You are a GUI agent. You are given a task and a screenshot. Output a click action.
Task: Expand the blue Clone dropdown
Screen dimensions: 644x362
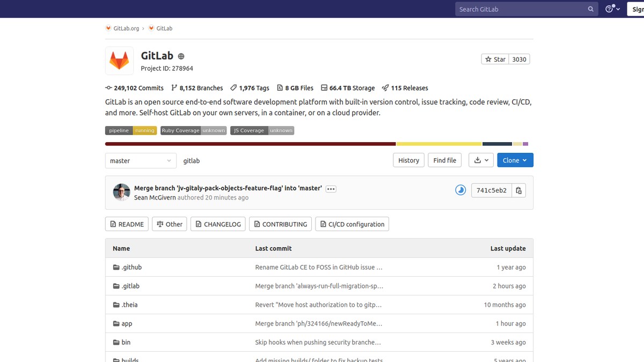point(515,160)
